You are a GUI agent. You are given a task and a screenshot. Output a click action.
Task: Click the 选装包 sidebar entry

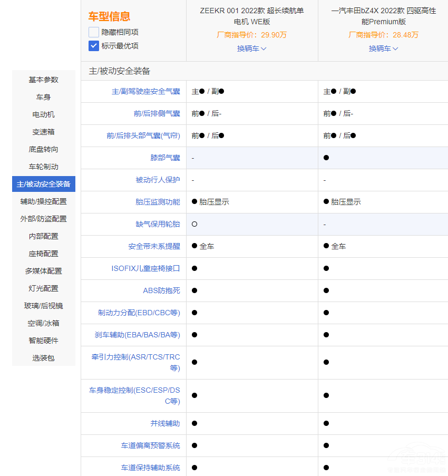44,358
